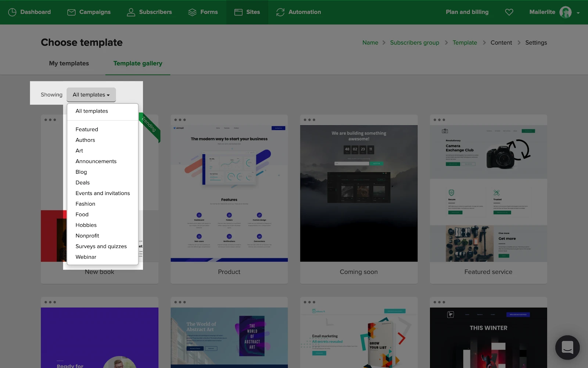Click the Automation refresh arrows icon
This screenshot has height=368, width=588.
point(280,12)
